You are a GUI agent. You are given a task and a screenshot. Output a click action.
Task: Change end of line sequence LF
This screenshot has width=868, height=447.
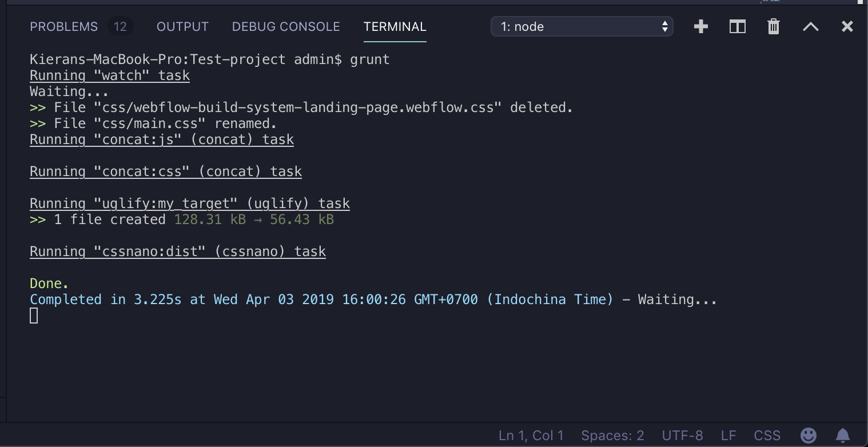point(728,436)
